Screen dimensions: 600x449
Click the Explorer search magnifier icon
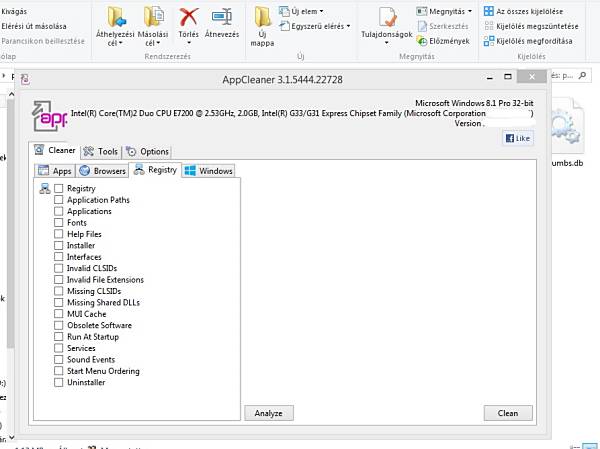582,75
